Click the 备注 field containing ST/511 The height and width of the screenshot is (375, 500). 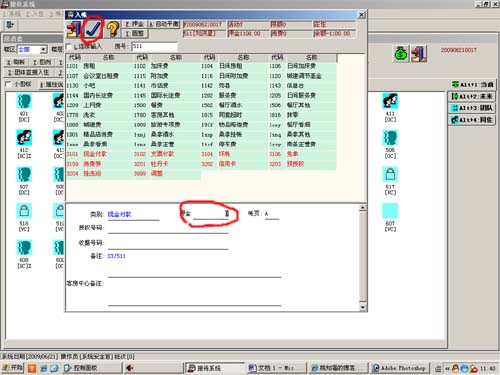[194, 265]
